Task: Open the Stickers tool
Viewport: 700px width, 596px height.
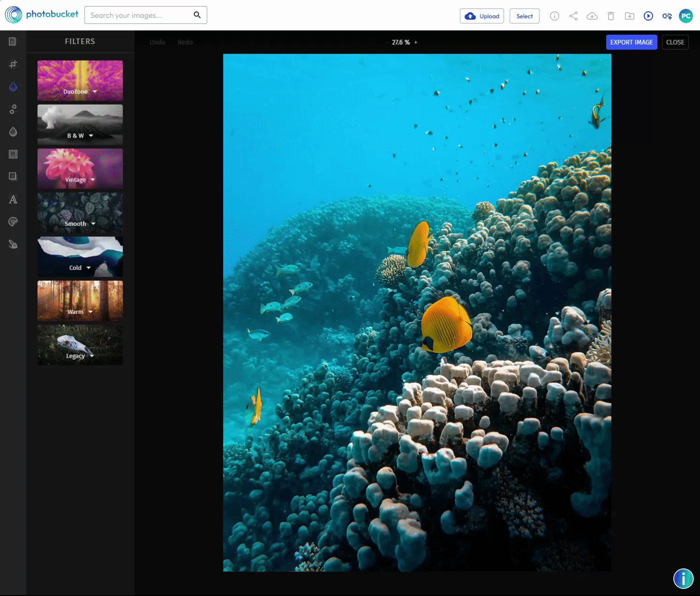Action: (x=13, y=222)
